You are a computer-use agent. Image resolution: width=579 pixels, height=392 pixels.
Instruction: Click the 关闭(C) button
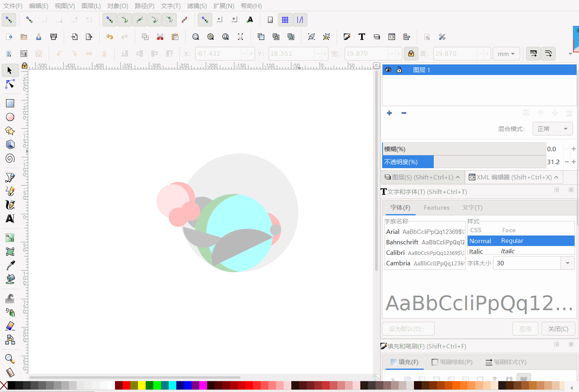[558, 329]
